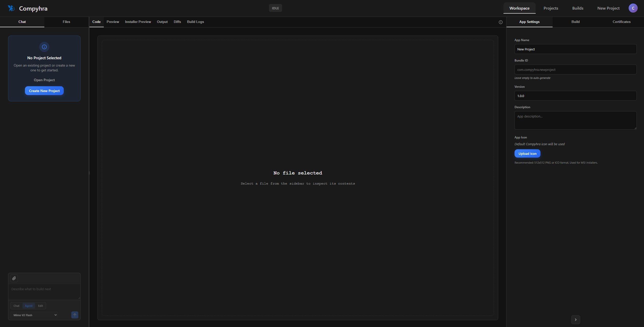Open the Mimo V2 Flash model dropdown
Screen dimensions: 644x327
[35, 315]
